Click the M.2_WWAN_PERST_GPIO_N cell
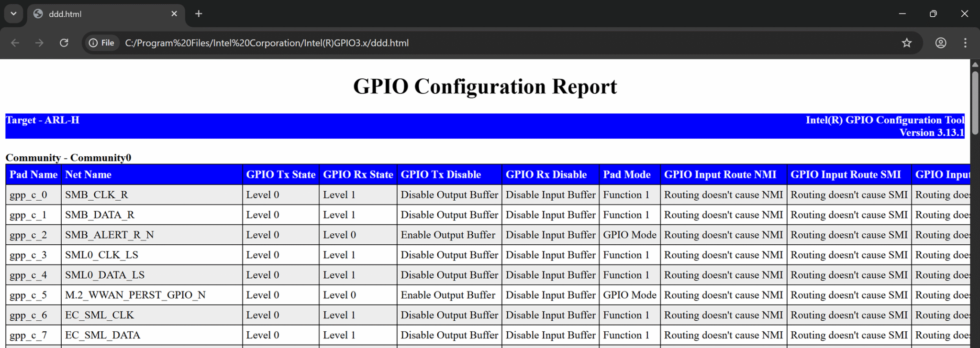Image resolution: width=980 pixels, height=348 pixels. click(x=152, y=295)
